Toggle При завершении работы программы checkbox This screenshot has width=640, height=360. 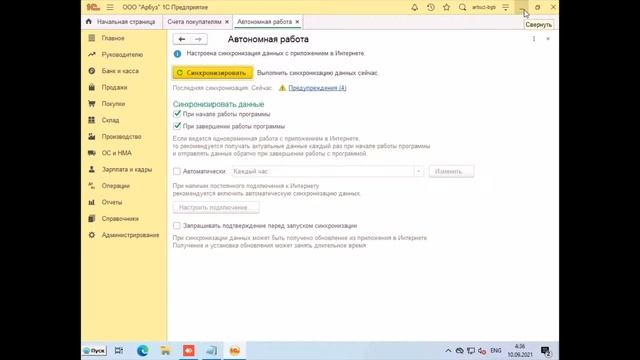177,126
